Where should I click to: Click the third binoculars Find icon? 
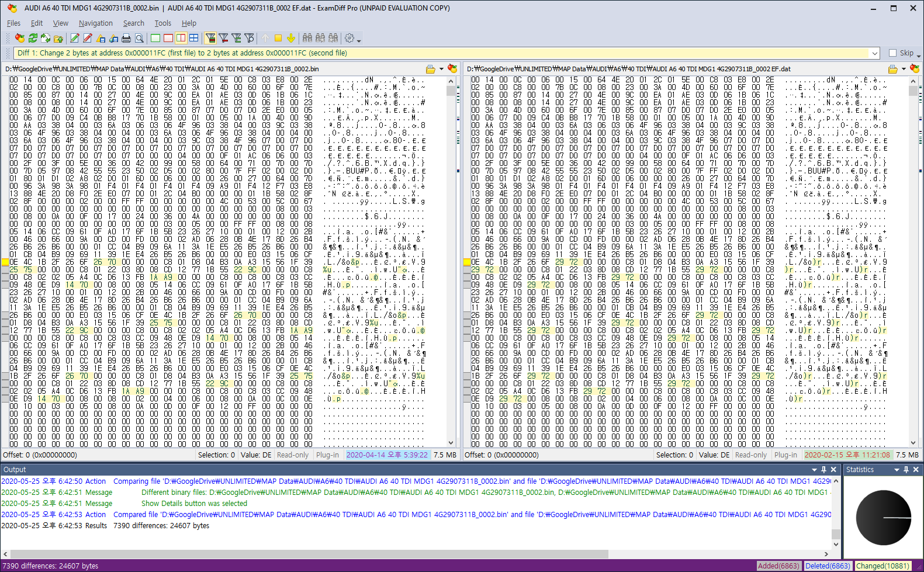(333, 38)
